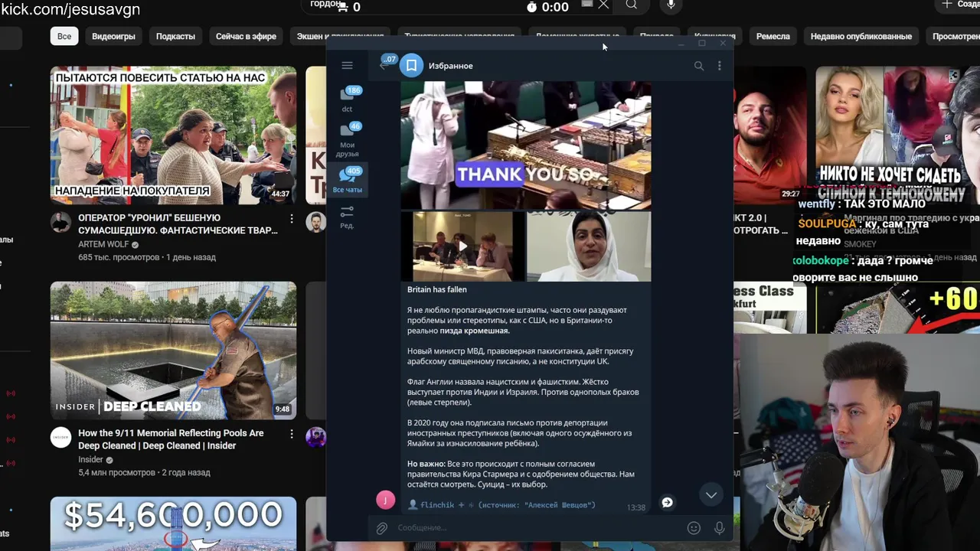Select the Недавно опубликованные filter chip
This screenshot has width=980, height=551.
point(861,36)
